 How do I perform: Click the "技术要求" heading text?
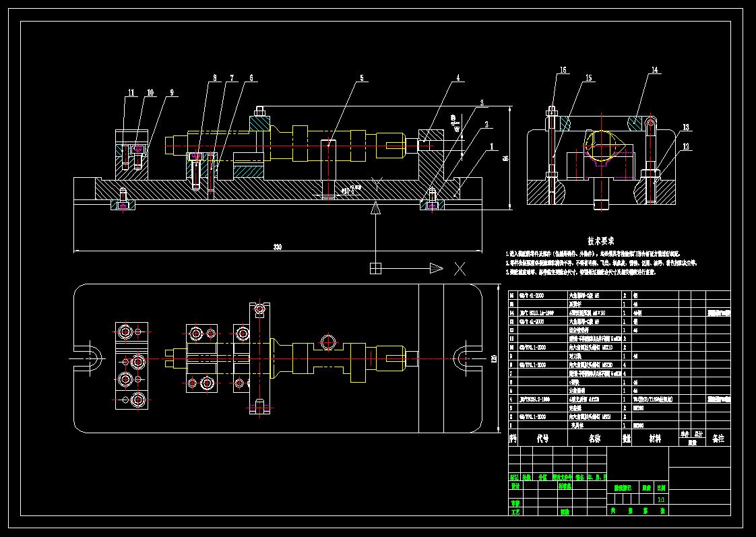click(x=601, y=241)
